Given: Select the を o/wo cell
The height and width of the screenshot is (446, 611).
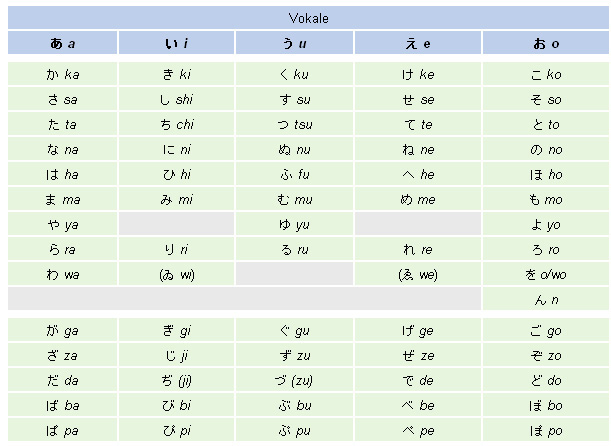Looking at the screenshot, I should click(x=546, y=274).
